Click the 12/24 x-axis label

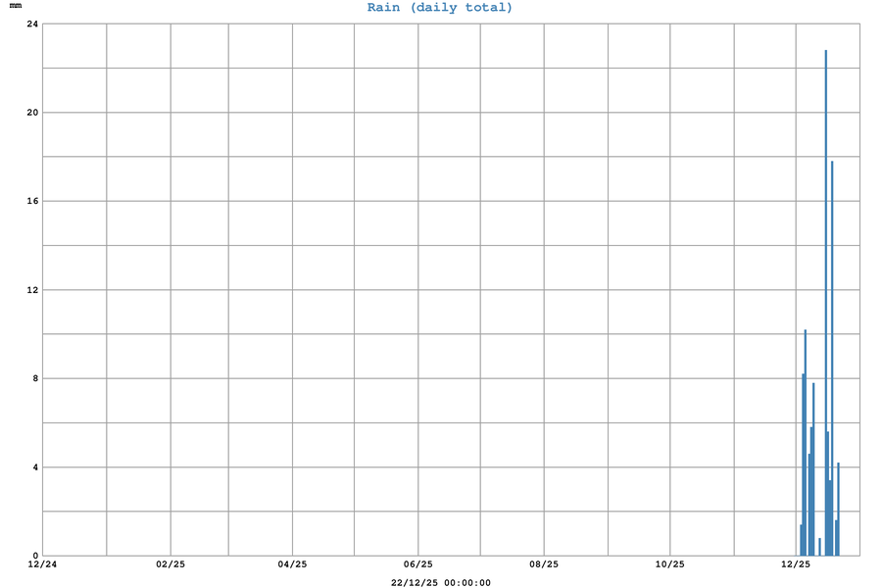click(43, 564)
